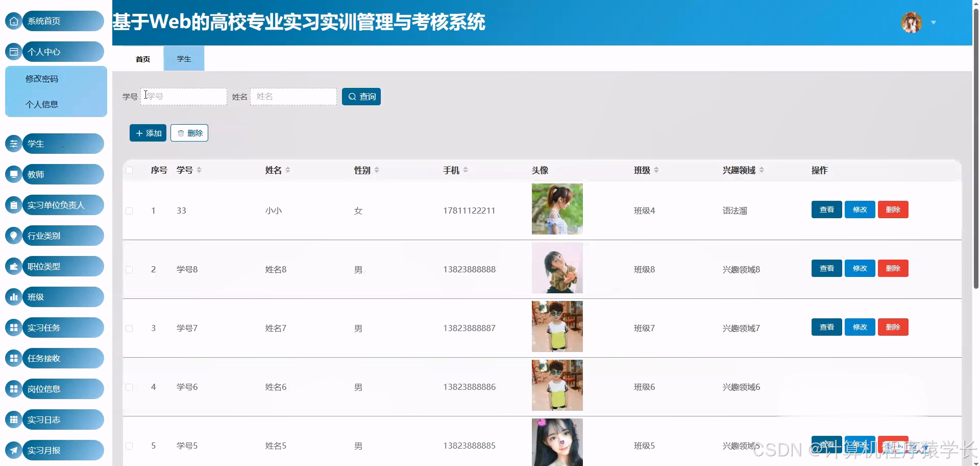
Task: Sort by 手机 column arrows
Action: [x=465, y=170]
